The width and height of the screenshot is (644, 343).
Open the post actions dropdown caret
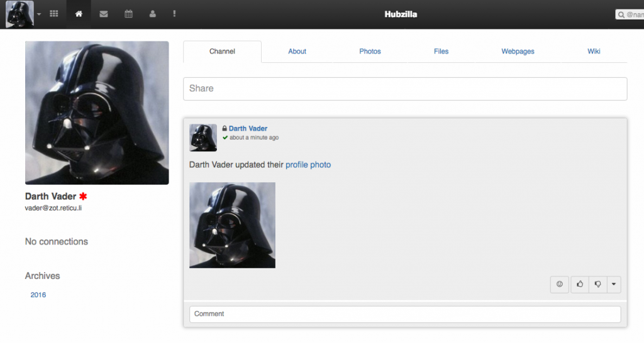point(614,285)
